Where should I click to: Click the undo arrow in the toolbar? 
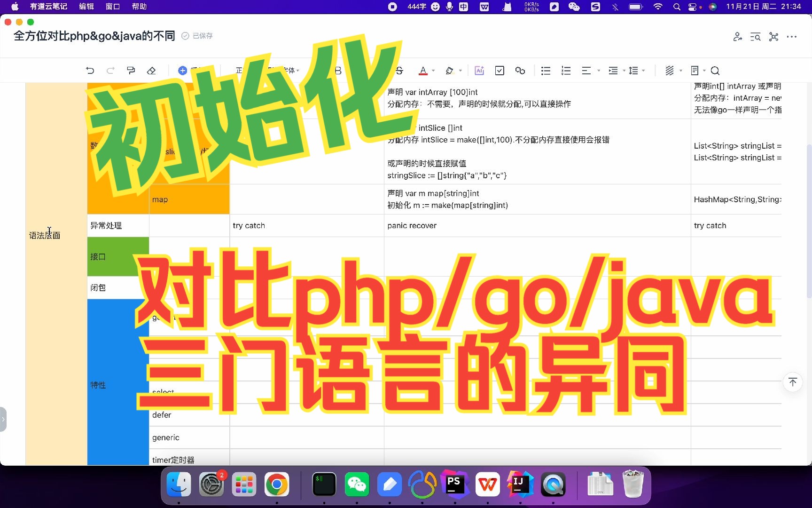click(90, 70)
